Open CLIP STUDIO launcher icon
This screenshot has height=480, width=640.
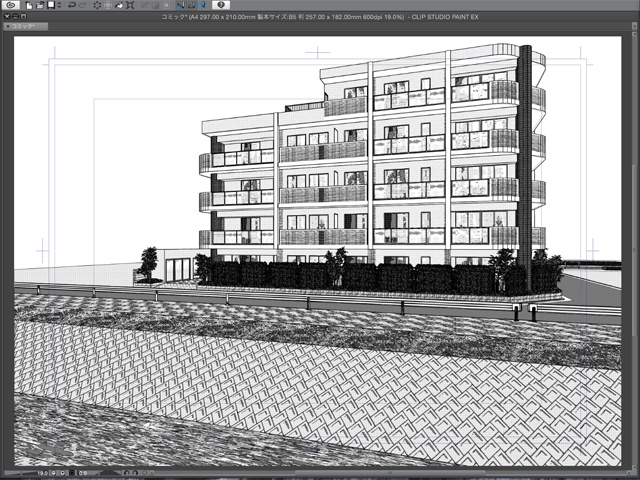(x=11, y=5)
